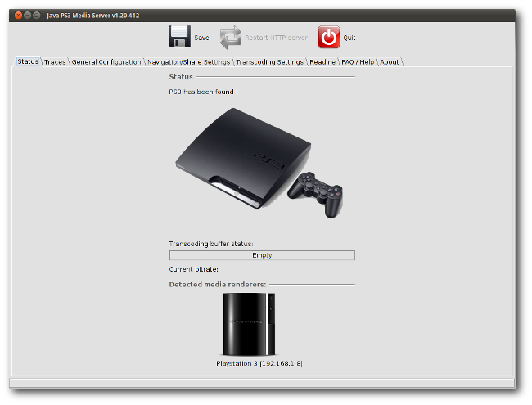Open the Navigation/Share Settings tab
The image size is (532, 405).
188,62
